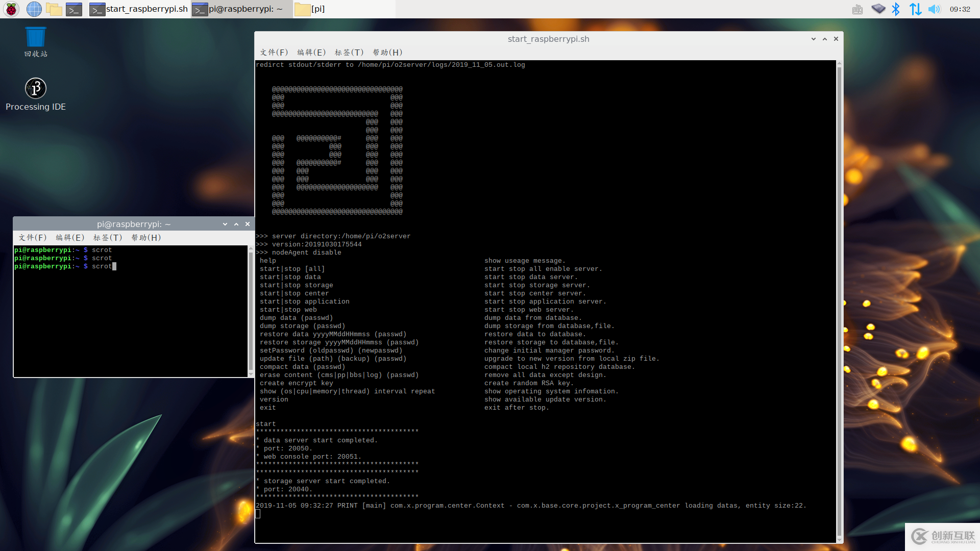This screenshot has width=980, height=551.
Task: Open the file manager folder icon
Action: (x=54, y=9)
